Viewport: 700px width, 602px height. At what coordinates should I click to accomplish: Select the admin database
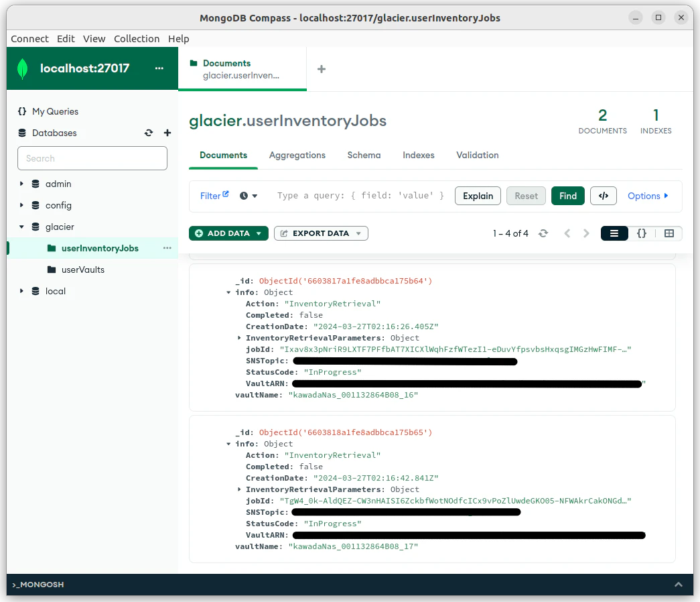(x=58, y=184)
